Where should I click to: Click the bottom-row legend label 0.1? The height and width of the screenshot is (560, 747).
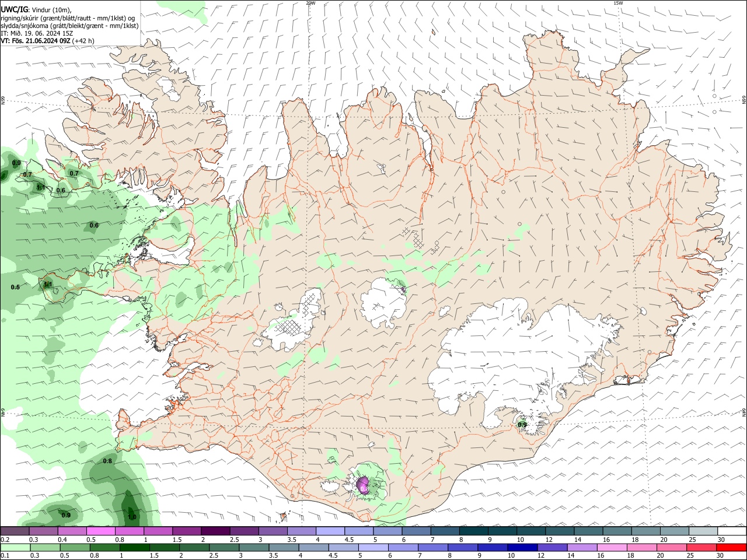(5, 556)
